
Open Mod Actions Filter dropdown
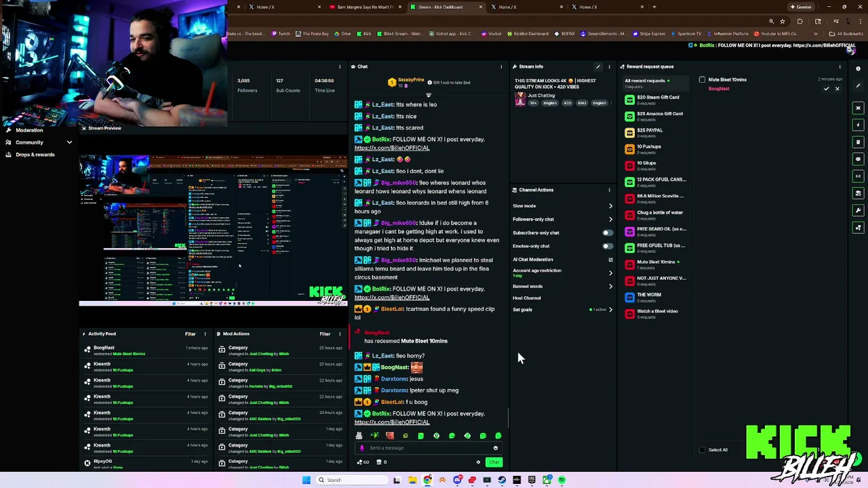click(325, 333)
